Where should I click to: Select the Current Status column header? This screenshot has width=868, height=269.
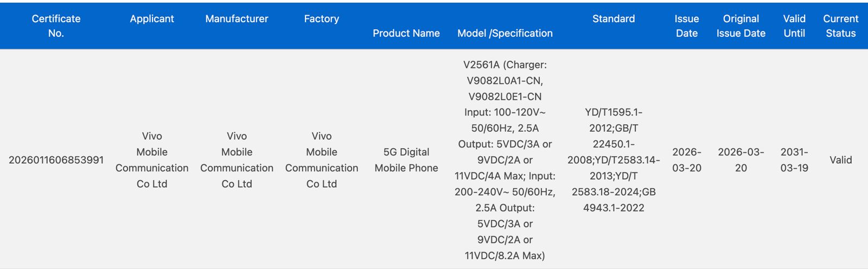coord(840,26)
